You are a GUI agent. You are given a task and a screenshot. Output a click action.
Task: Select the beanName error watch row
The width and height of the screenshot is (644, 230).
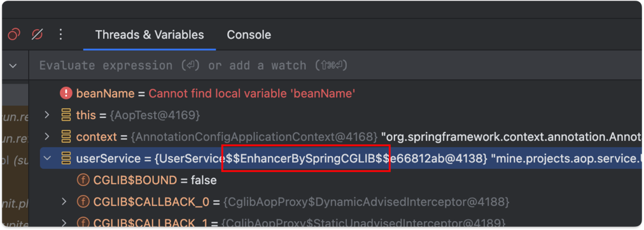pyautogui.click(x=341, y=94)
